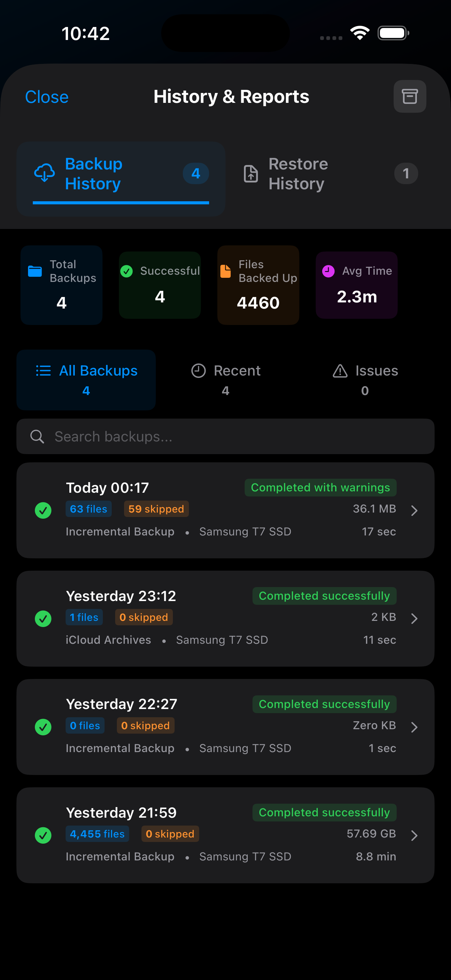Select the All Backups filter tab
The image size is (451, 980).
click(86, 380)
